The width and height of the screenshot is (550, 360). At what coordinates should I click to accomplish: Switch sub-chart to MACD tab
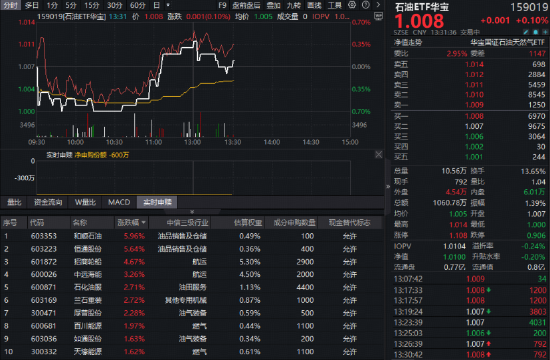coord(119,202)
